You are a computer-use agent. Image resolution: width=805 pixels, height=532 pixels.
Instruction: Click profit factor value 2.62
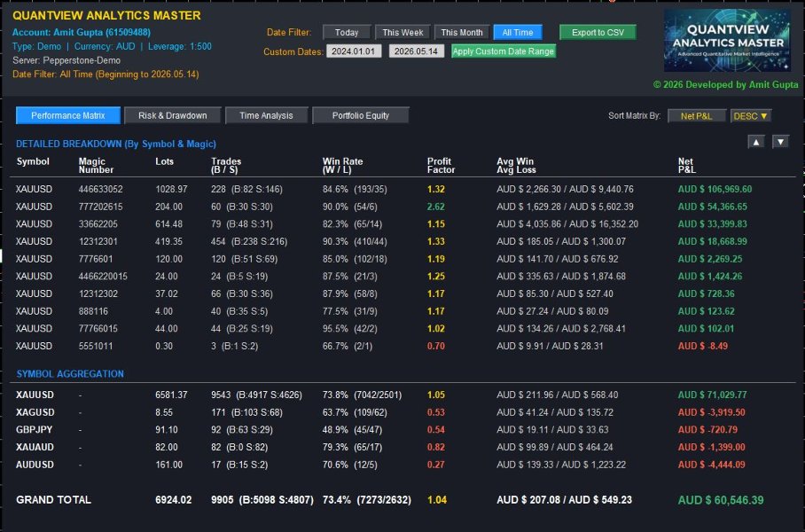436,207
